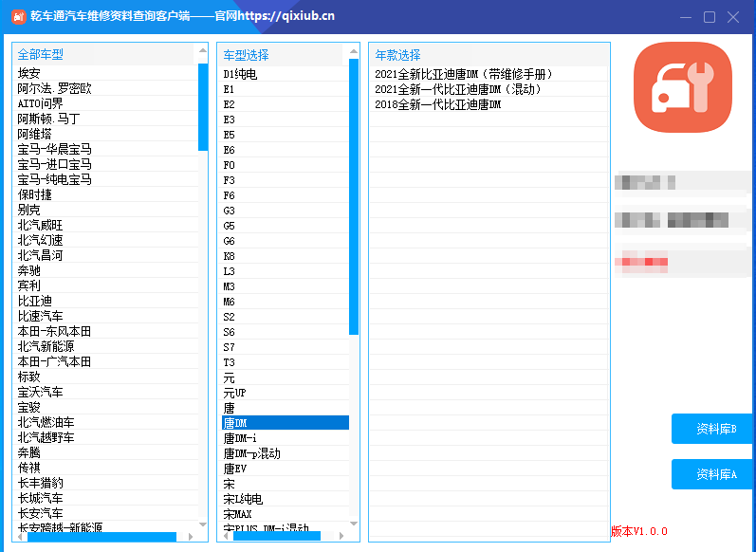Click the brand list vertical scrollbar thumb
The width and height of the screenshot is (756, 552).
[203, 107]
